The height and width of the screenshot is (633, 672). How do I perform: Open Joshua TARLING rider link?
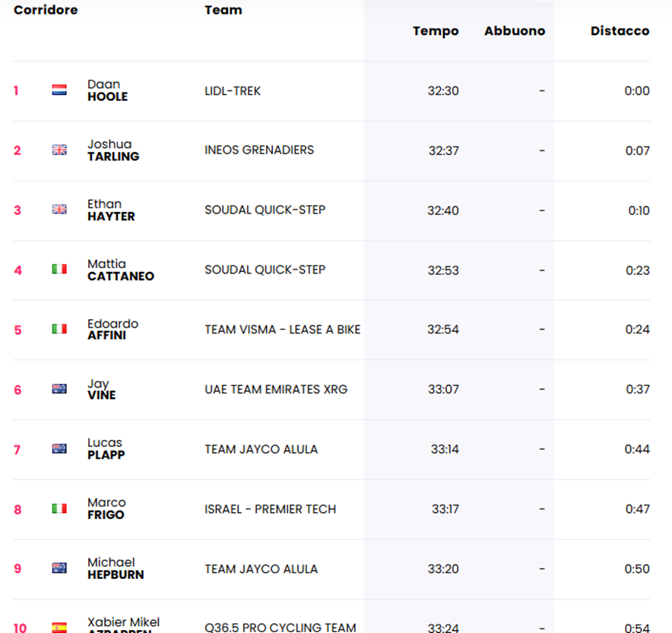click(113, 150)
